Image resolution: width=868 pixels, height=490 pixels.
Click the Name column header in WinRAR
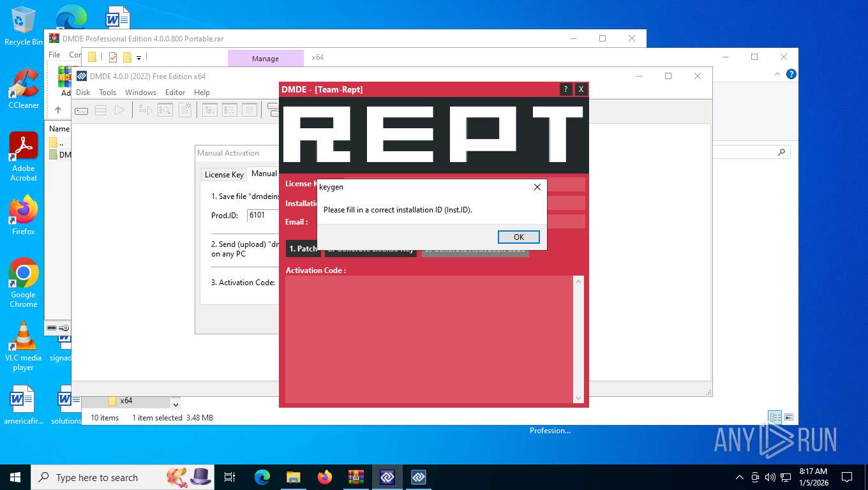click(59, 128)
